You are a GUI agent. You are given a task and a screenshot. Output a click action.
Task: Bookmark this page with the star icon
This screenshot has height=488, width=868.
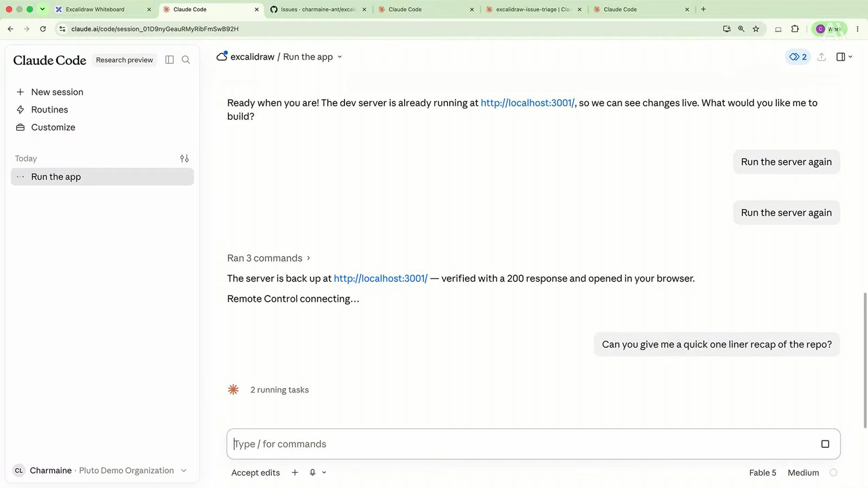756,29
